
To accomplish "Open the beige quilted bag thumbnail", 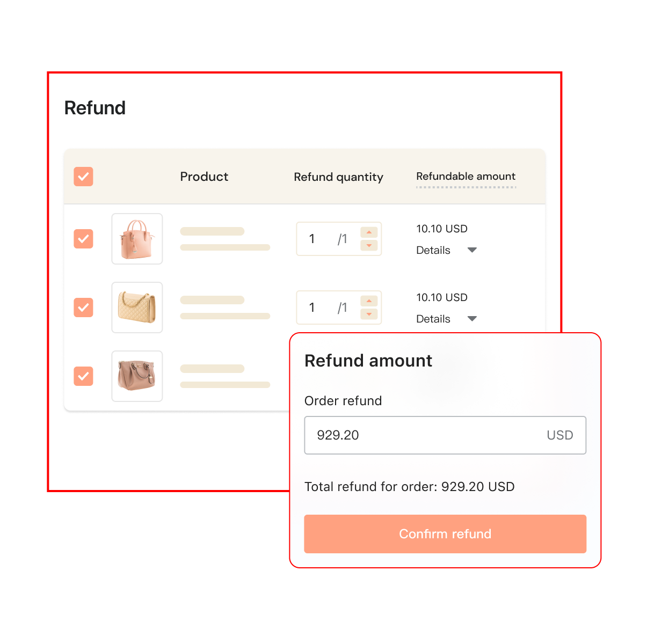I will point(137,308).
